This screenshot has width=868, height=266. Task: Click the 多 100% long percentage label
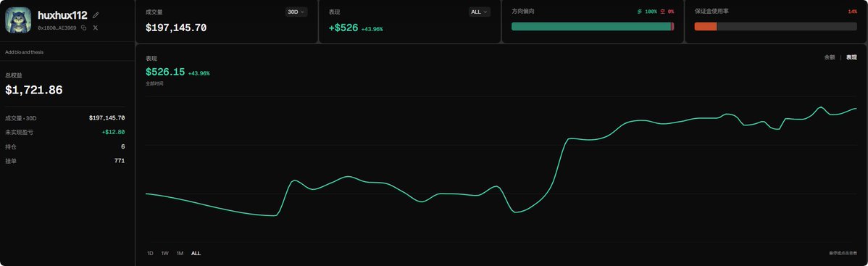point(647,12)
